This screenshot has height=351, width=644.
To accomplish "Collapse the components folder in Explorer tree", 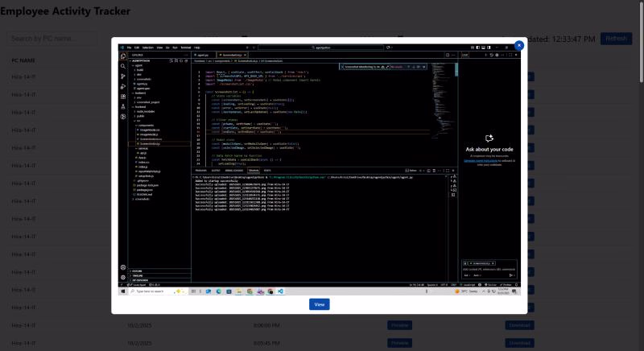I will (x=146, y=126).
